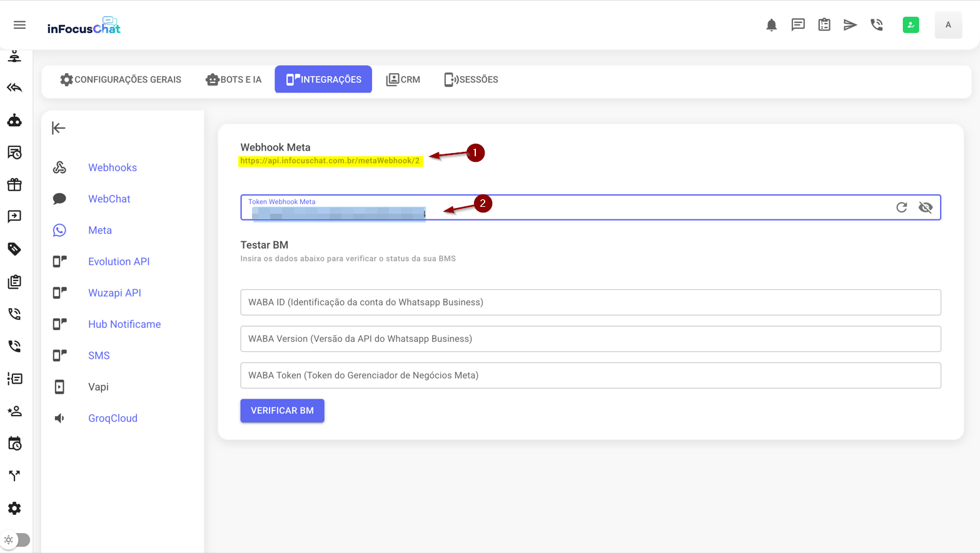Viewport: 980px width, 553px height.
Task: Toggle token visibility with eye icon
Action: 926,207
